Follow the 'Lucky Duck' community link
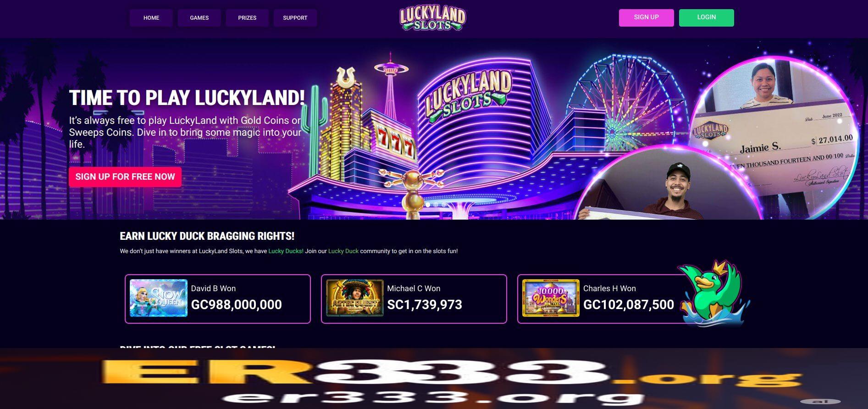The height and width of the screenshot is (409, 868). [x=343, y=251]
